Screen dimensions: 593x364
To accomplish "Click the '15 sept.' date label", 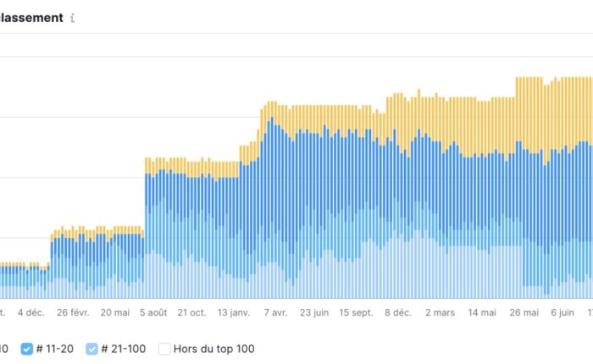I will click(356, 312).
